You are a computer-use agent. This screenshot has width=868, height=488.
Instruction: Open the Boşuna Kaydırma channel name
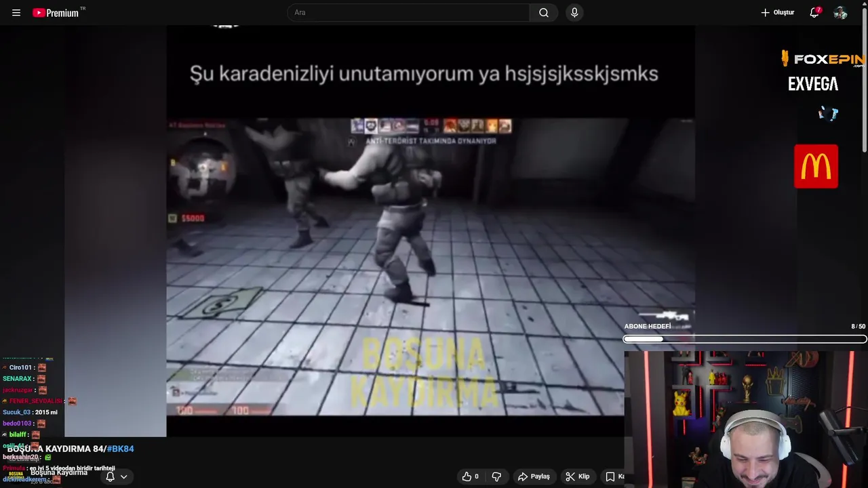coord(59,472)
